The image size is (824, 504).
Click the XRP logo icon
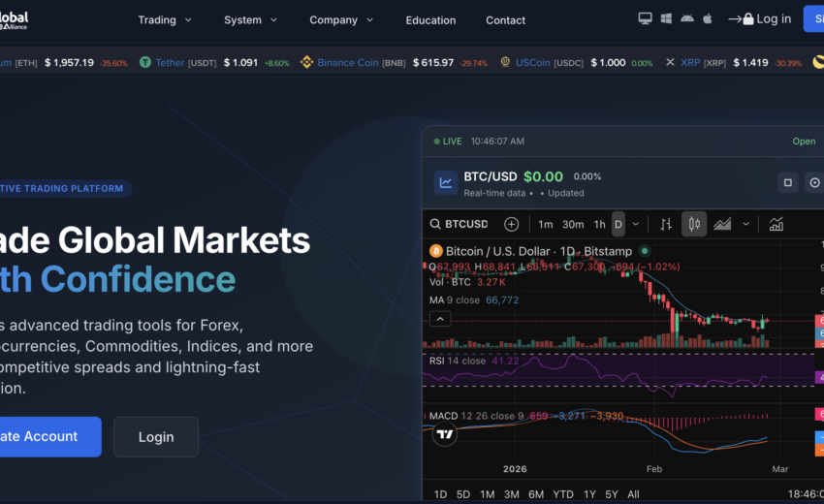(x=670, y=62)
